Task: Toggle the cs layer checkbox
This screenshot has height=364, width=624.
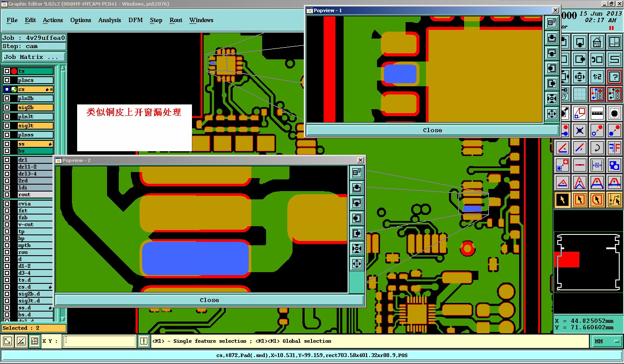Action: pyautogui.click(x=7, y=89)
